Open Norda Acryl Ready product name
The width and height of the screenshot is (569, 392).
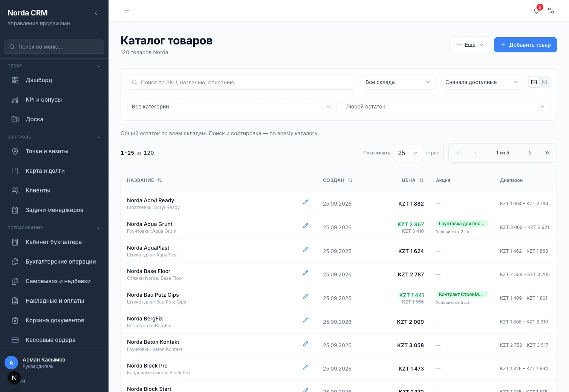point(150,200)
